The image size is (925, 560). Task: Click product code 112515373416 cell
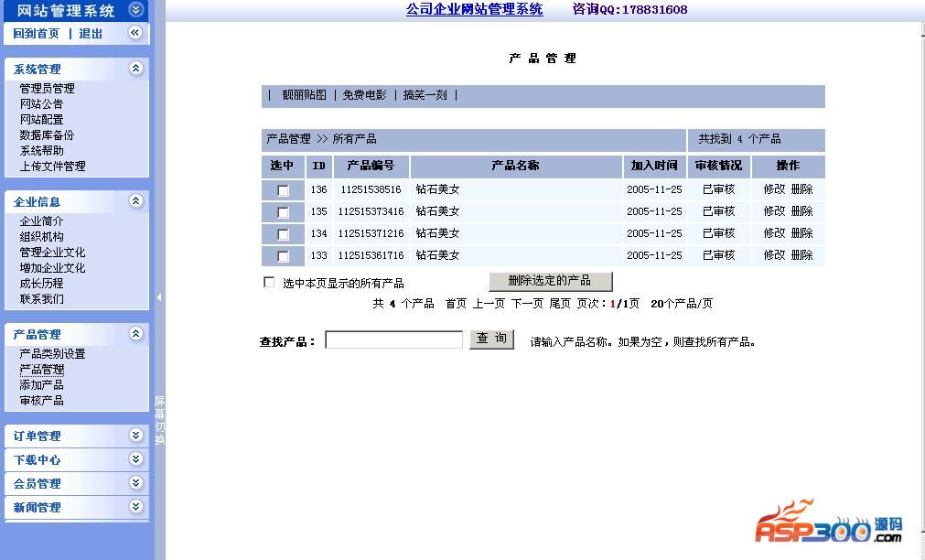tap(371, 211)
